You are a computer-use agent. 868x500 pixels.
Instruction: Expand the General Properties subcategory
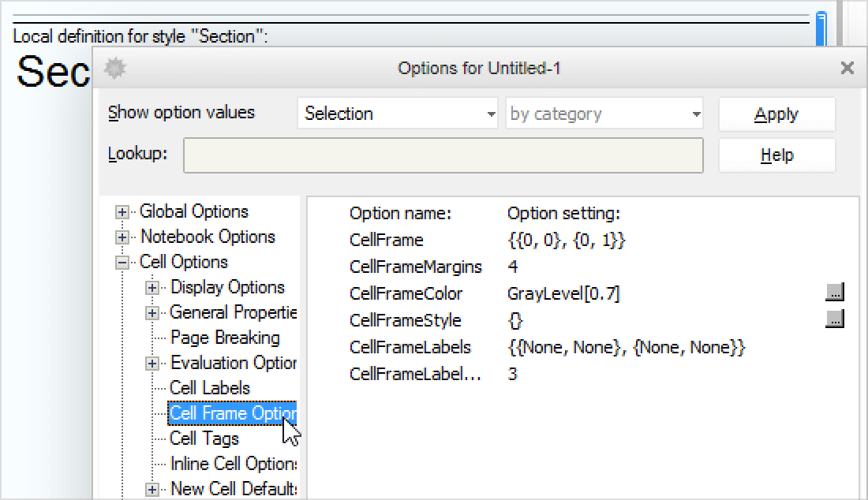tap(153, 313)
